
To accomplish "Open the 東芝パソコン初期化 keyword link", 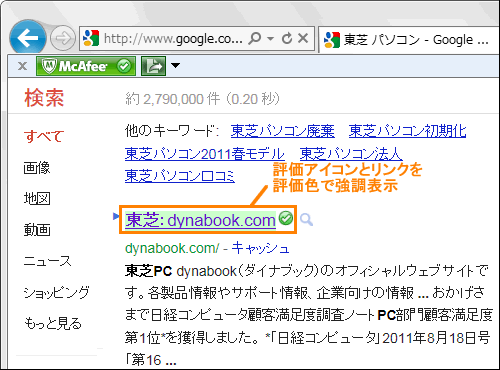I will tap(407, 131).
